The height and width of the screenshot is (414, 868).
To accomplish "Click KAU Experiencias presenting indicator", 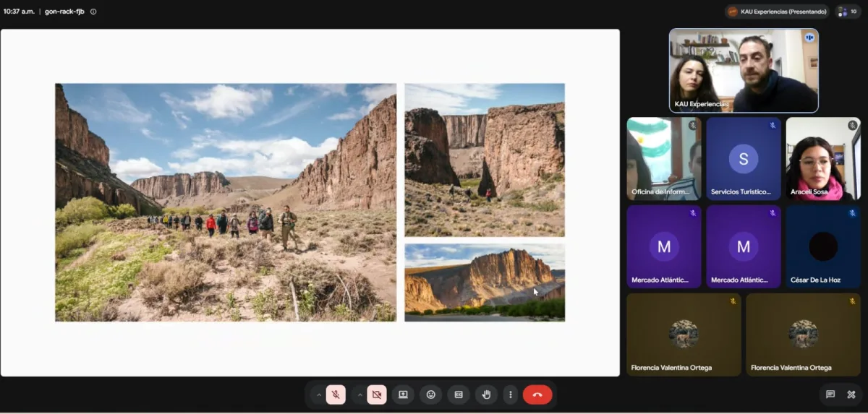I will click(777, 12).
